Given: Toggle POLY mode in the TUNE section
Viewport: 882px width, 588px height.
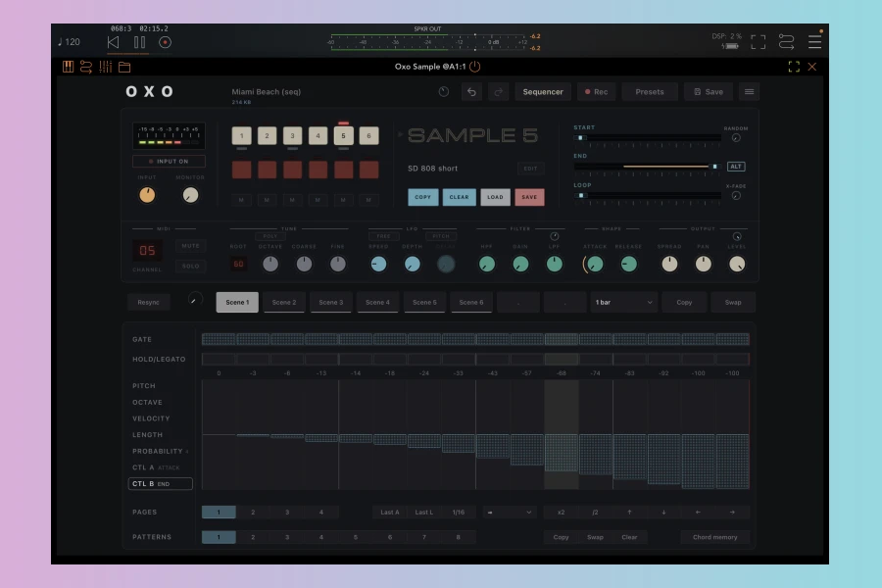Looking at the screenshot, I should [x=270, y=236].
